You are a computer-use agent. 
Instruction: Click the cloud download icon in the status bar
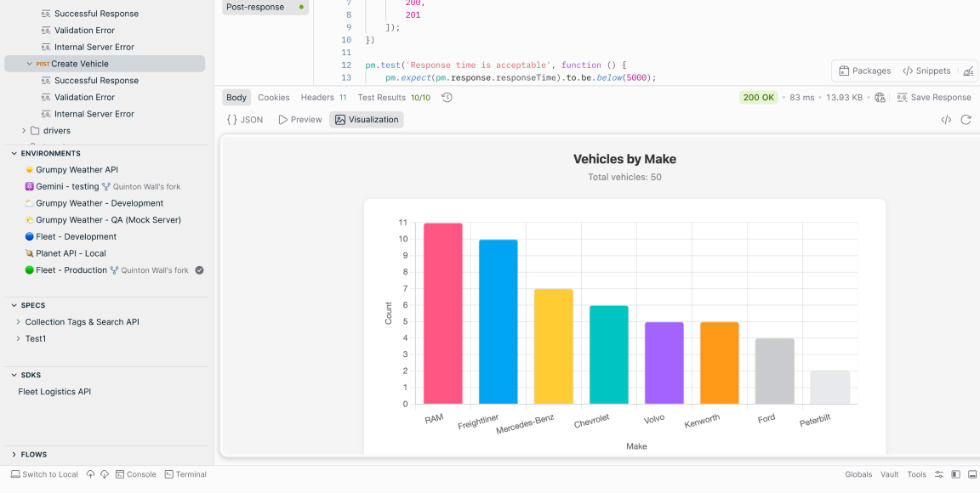[x=105, y=474]
